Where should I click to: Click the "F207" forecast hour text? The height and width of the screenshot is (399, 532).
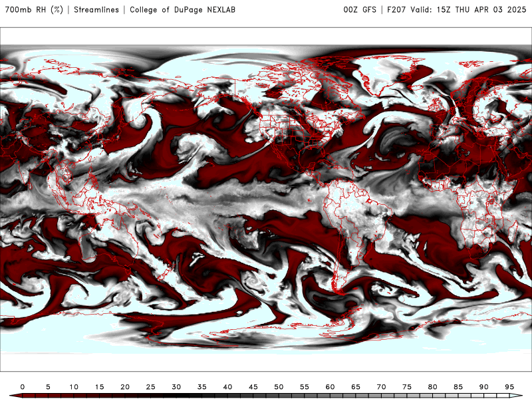click(396, 9)
